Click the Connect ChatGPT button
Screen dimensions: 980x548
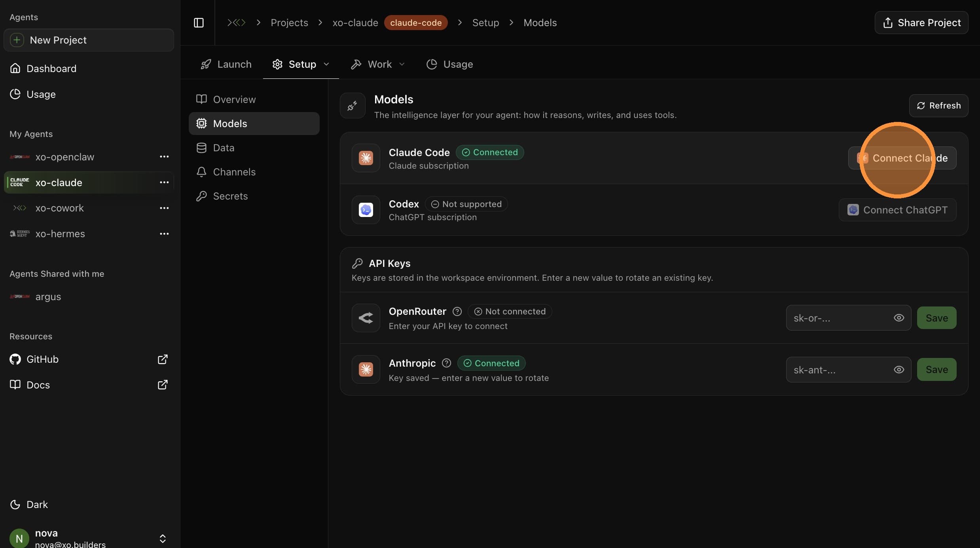point(897,210)
